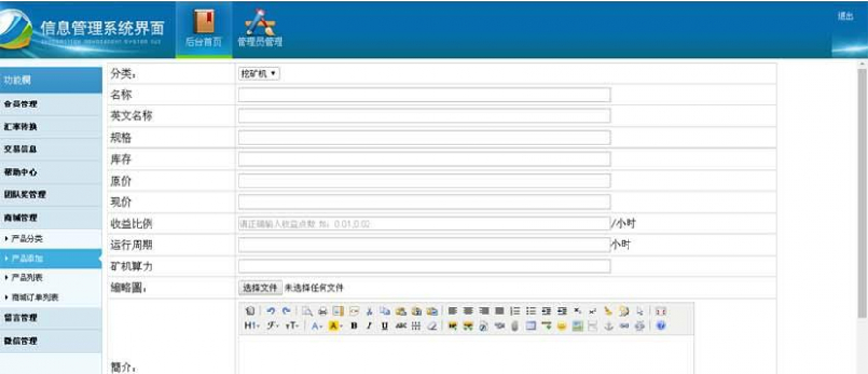
Task: Collapse 商城管理 sidebar menu
Action: (51, 218)
